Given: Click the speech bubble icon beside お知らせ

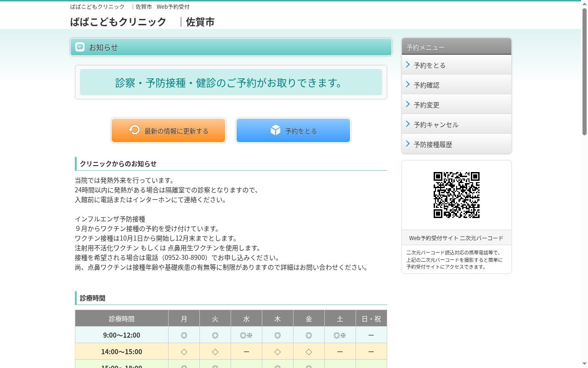Looking at the screenshot, I should tap(80, 47).
